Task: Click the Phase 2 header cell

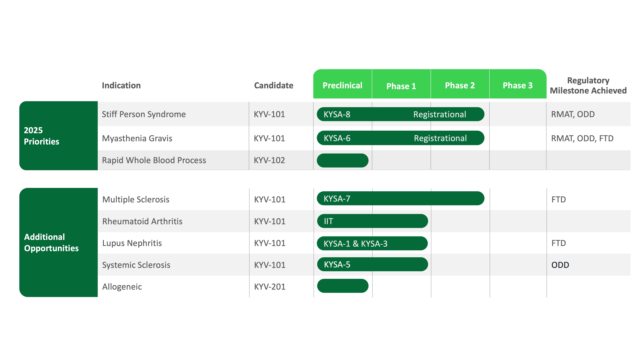Action: (460, 85)
